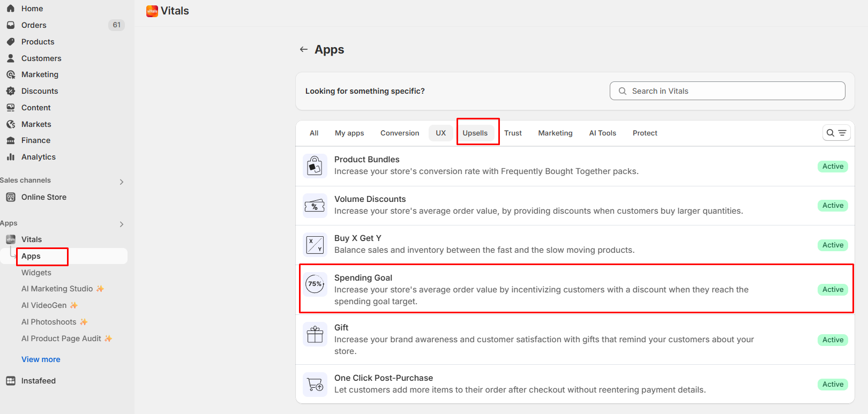Click Active badge for Buy X Get Y

pyautogui.click(x=833, y=245)
